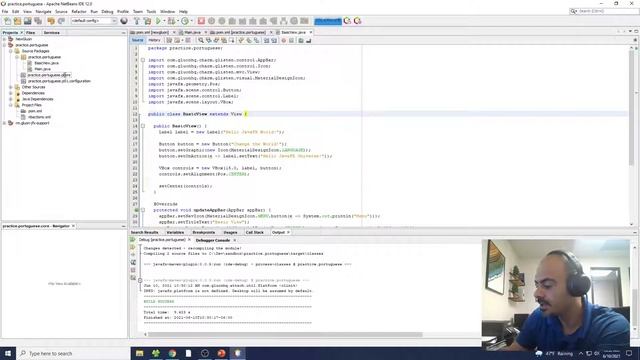Click the Clean and Build icon
Screen dimensions: 640x360
(147, 21)
